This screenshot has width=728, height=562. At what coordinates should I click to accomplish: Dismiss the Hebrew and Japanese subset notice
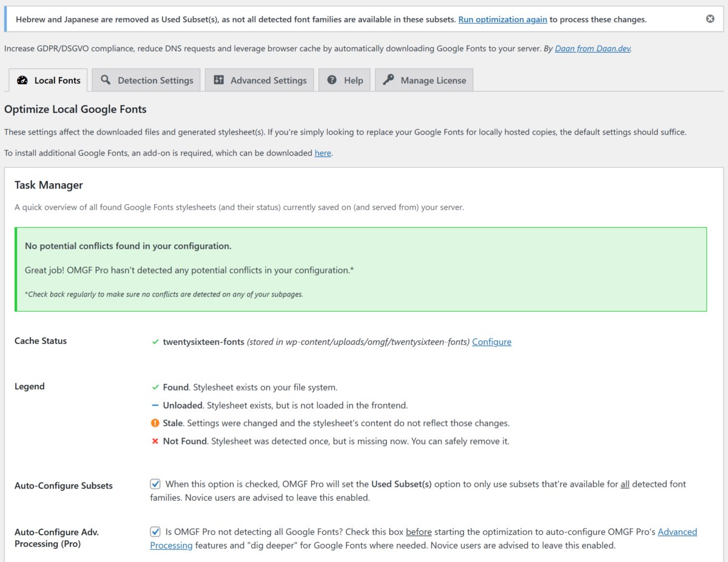(x=710, y=19)
